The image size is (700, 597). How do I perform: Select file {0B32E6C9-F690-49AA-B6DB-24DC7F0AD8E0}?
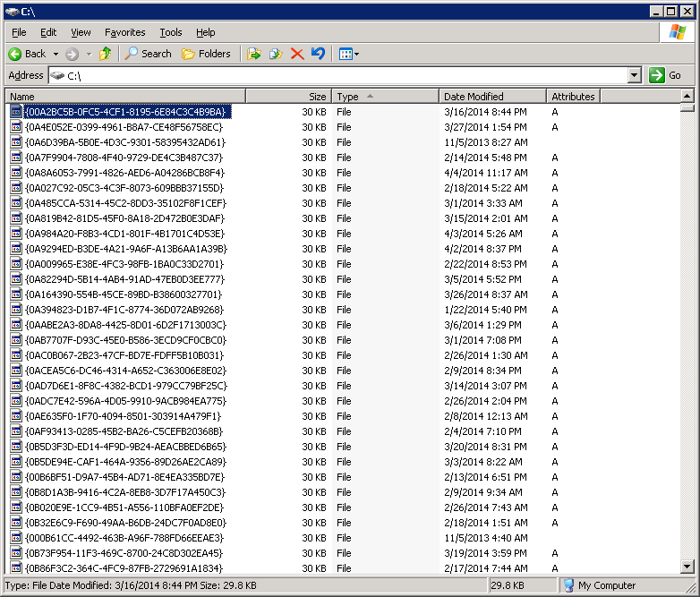[x=125, y=523]
